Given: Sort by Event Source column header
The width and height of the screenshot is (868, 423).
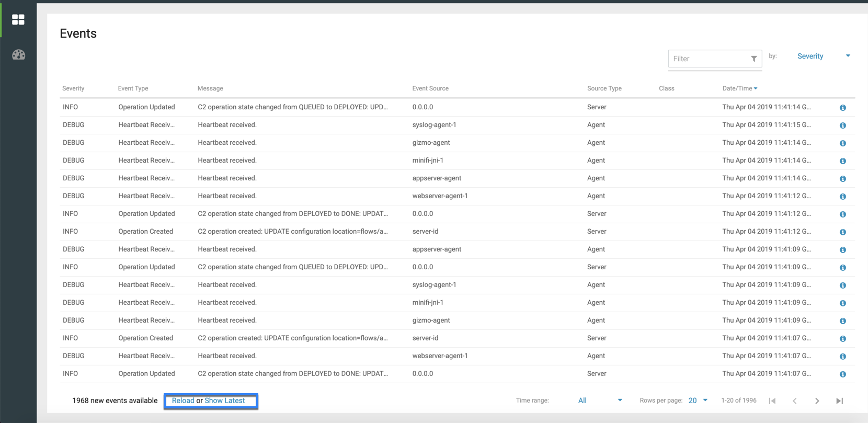Looking at the screenshot, I should point(430,88).
